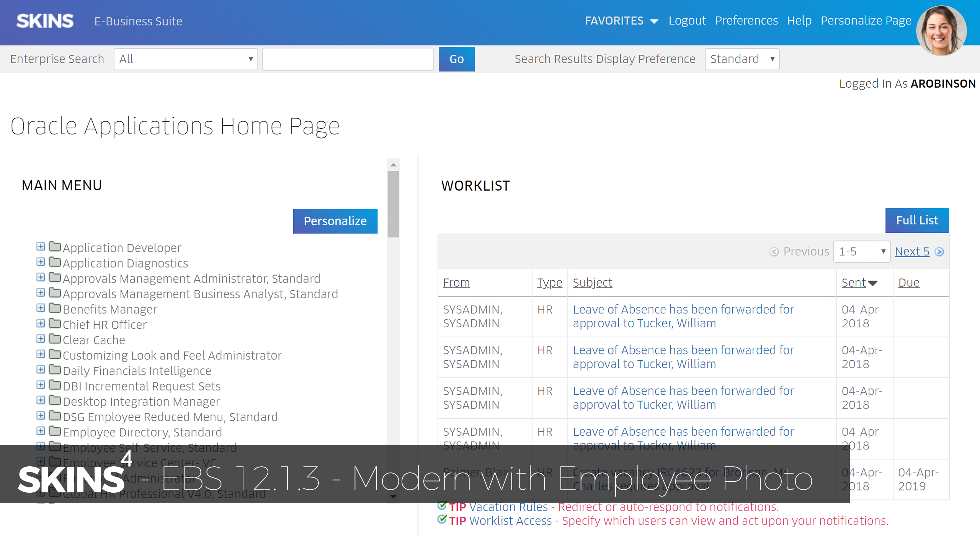Open Search Results Display Preference dropdown
The width and height of the screenshot is (980, 536).
[x=742, y=59]
